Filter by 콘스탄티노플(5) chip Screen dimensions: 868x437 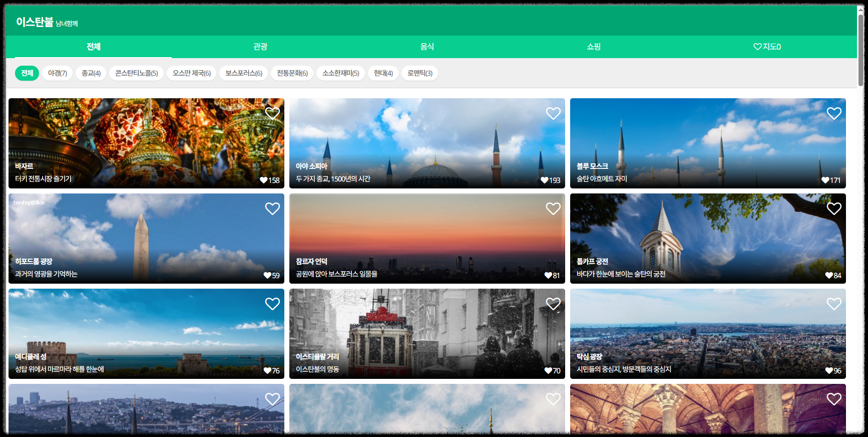point(137,73)
